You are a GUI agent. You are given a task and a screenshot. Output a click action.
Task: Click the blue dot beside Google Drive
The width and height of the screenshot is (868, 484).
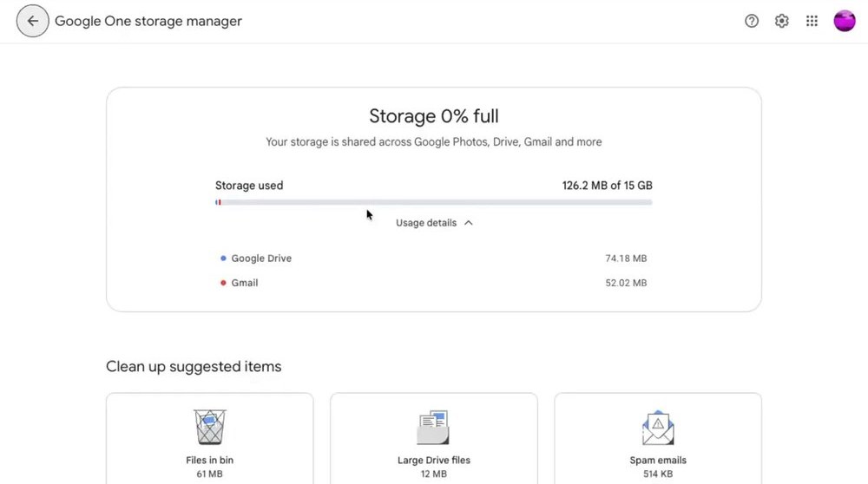(223, 258)
